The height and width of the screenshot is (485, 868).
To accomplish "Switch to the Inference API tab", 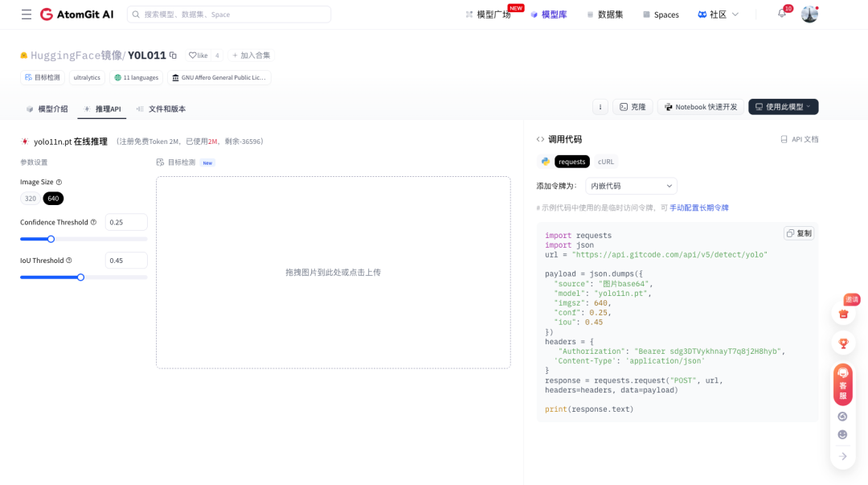I will pyautogui.click(x=102, y=109).
